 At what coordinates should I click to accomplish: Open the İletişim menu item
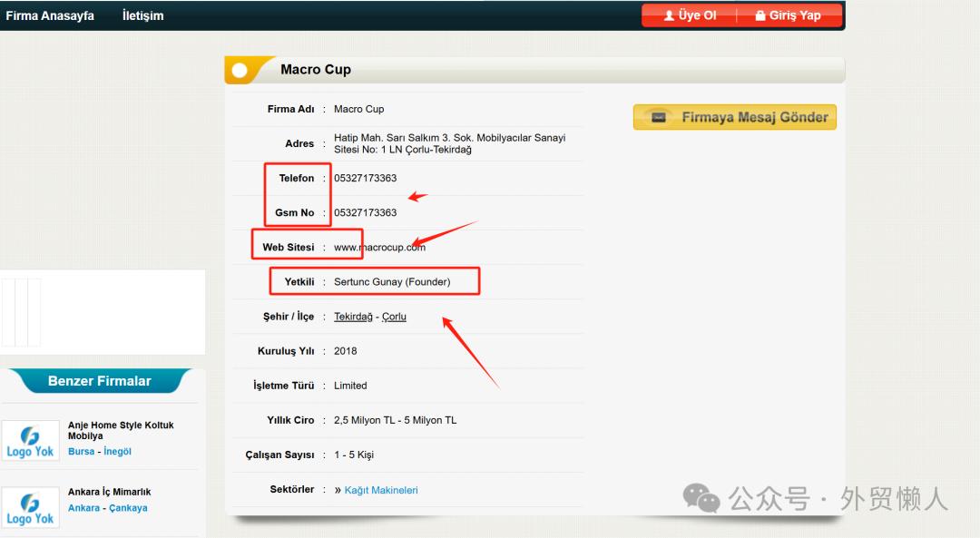(x=143, y=15)
